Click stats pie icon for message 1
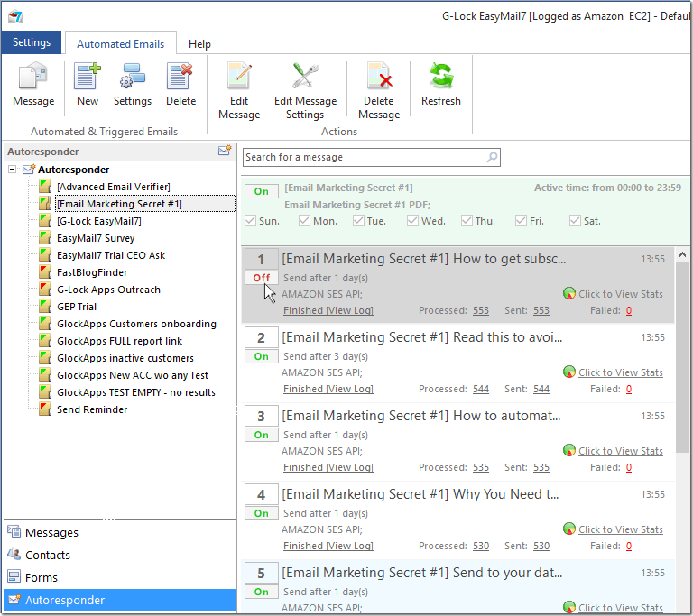This screenshot has width=693, height=616. pos(569,293)
